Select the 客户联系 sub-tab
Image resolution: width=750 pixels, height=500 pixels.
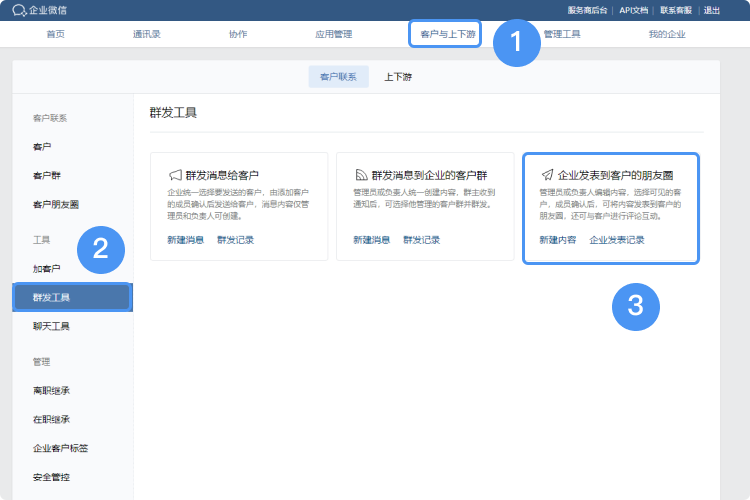pos(338,77)
